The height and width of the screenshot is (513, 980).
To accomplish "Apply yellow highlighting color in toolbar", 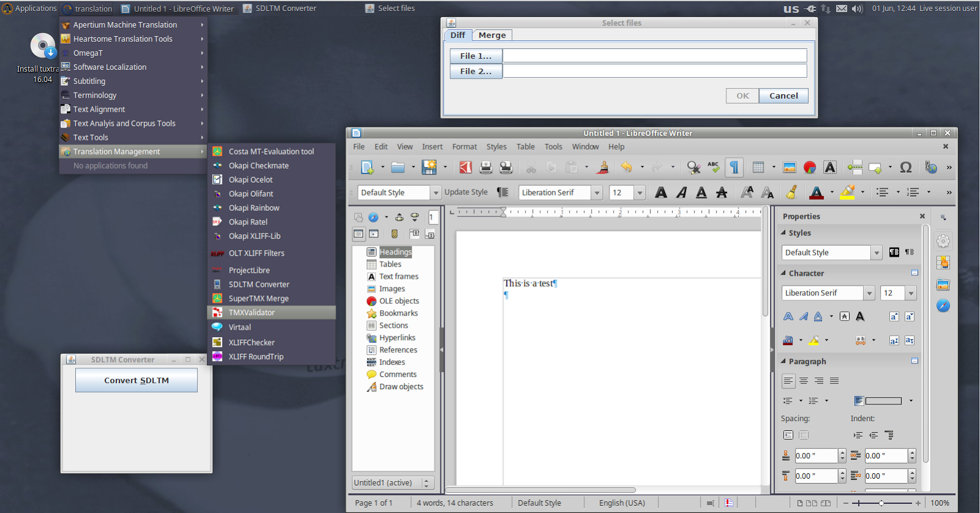I will coord(848,192).
